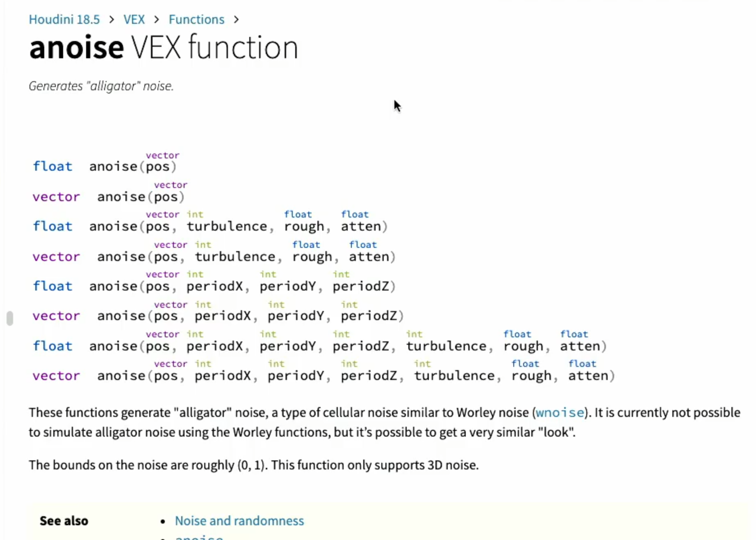Open the Houdini 18.5 breadcrumb link
Image resolution: width=756 pixels, height=540 pixels.
[x=64, y=19]
